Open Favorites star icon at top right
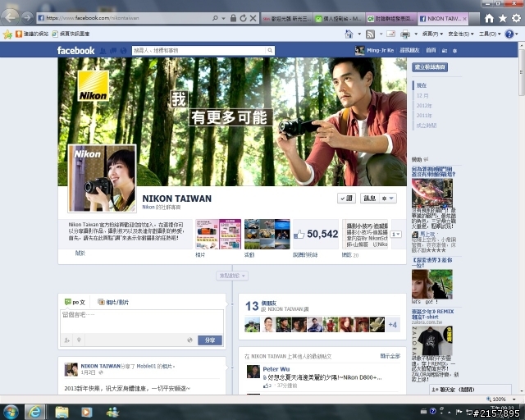 [503, 18]
